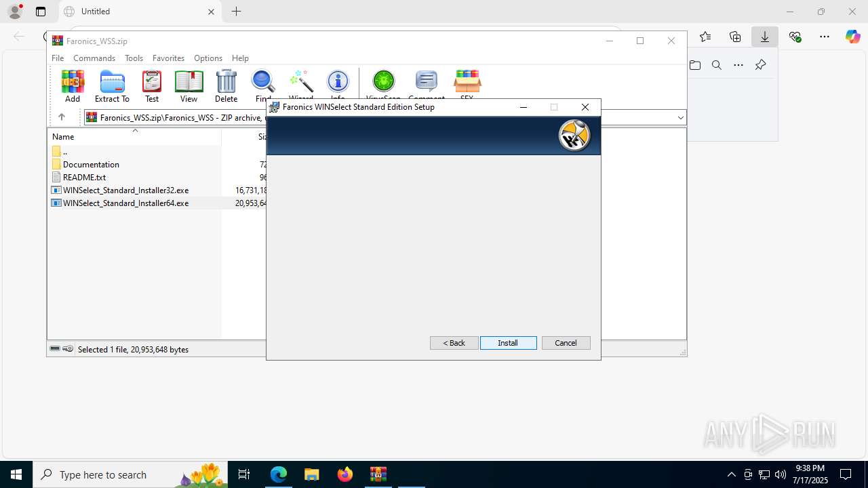Open more options in the downloads panel
Screen dimensions: 868x488
click(738, 65)
